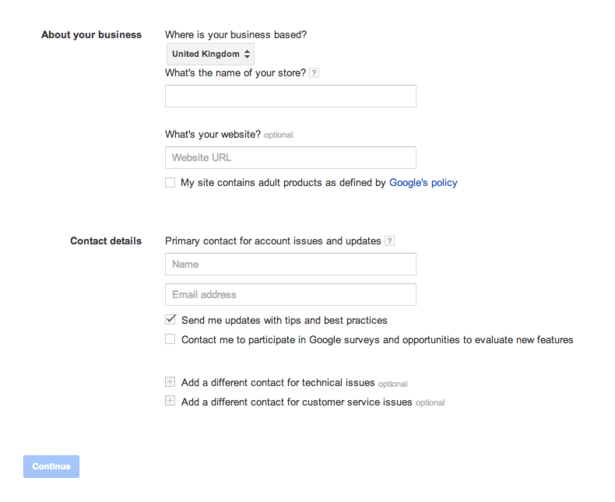Focus the store name text field

tap(291, 96)
